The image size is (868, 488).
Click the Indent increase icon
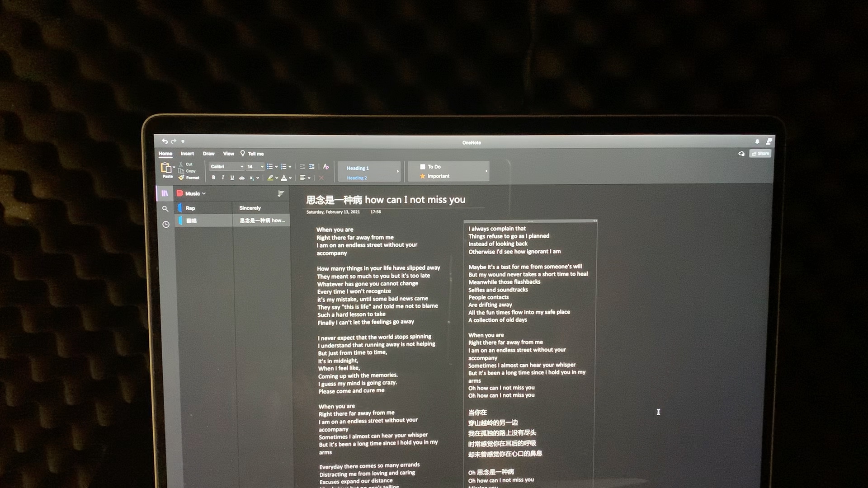312,167
